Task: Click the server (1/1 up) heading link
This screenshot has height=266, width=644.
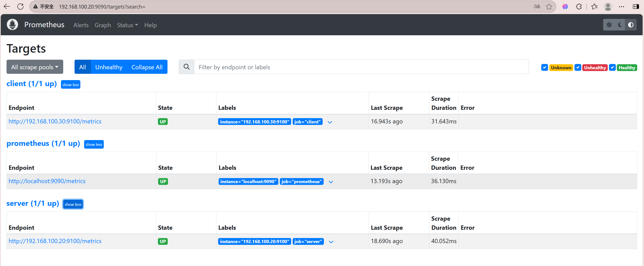Action: (x=33, y=203)
